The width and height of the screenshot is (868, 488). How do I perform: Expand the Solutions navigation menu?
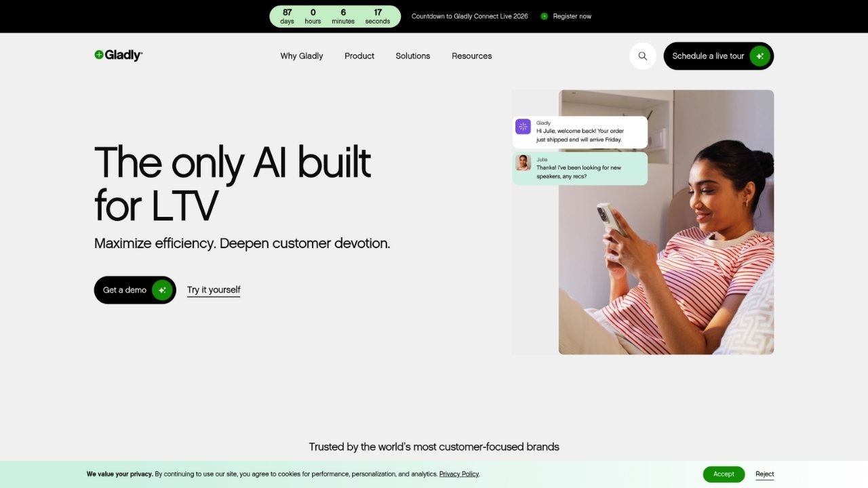pos(413,56)
